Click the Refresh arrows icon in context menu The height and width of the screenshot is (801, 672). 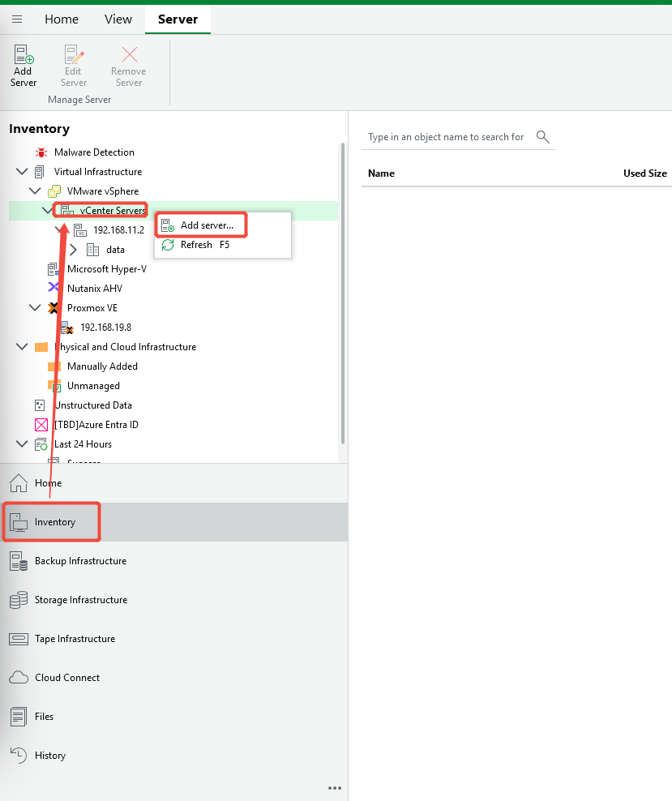point(168,245)
